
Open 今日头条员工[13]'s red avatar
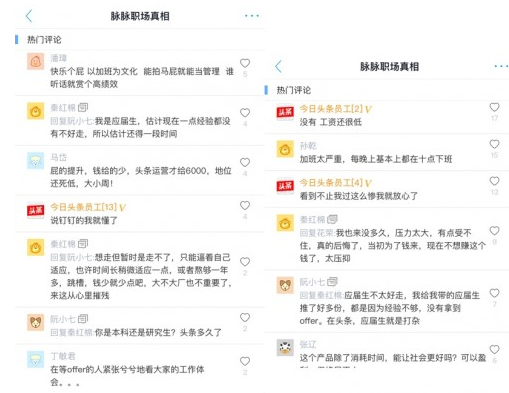(x=35, y=210)
